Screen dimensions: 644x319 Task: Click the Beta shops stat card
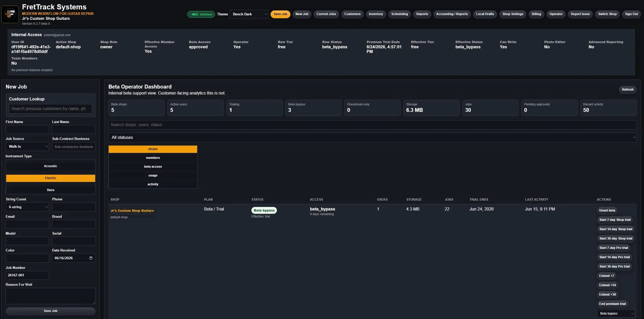click(136, 108)
